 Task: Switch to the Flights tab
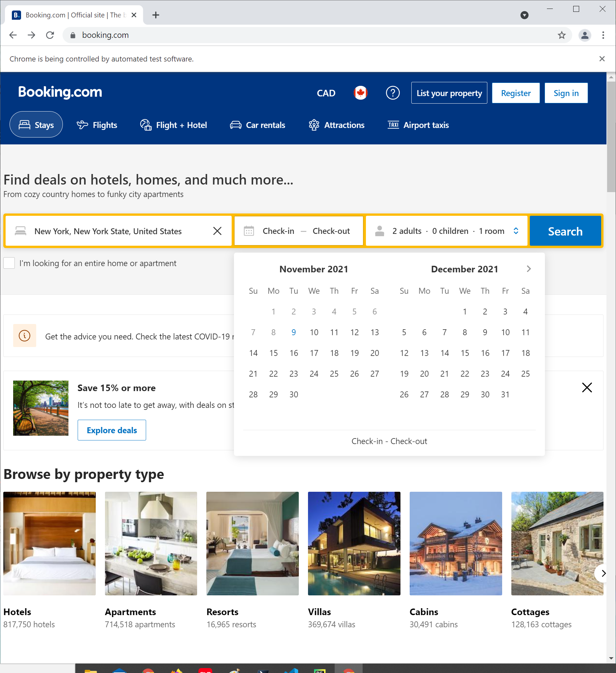pyautogui.click(x=97, y=125)
